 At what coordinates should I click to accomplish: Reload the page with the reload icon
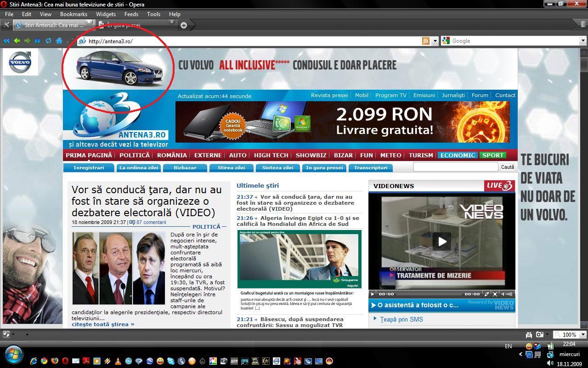(x=48, y=41)
